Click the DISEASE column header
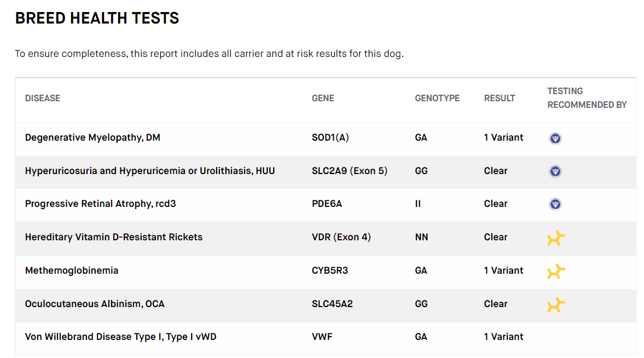Screen dimensions: 644x358 click(x=42, y=98)
